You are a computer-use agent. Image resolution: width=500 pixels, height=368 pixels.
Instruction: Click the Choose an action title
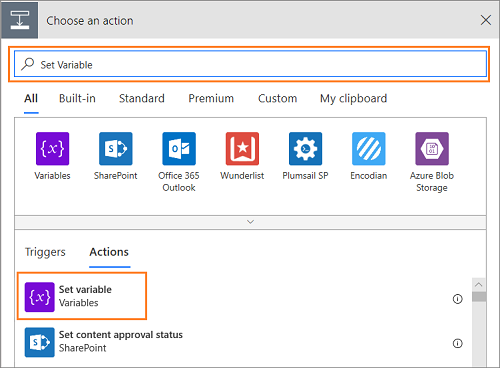point(90,21)
